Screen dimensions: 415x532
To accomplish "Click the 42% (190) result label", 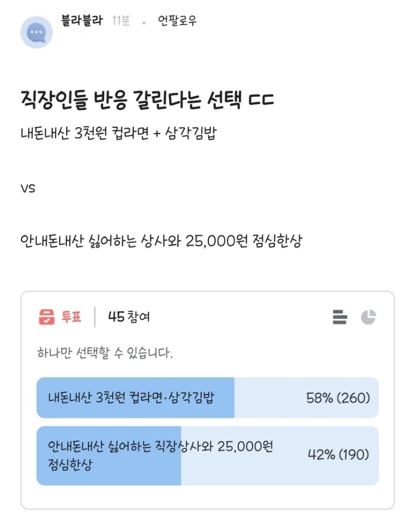I will 338,455.
